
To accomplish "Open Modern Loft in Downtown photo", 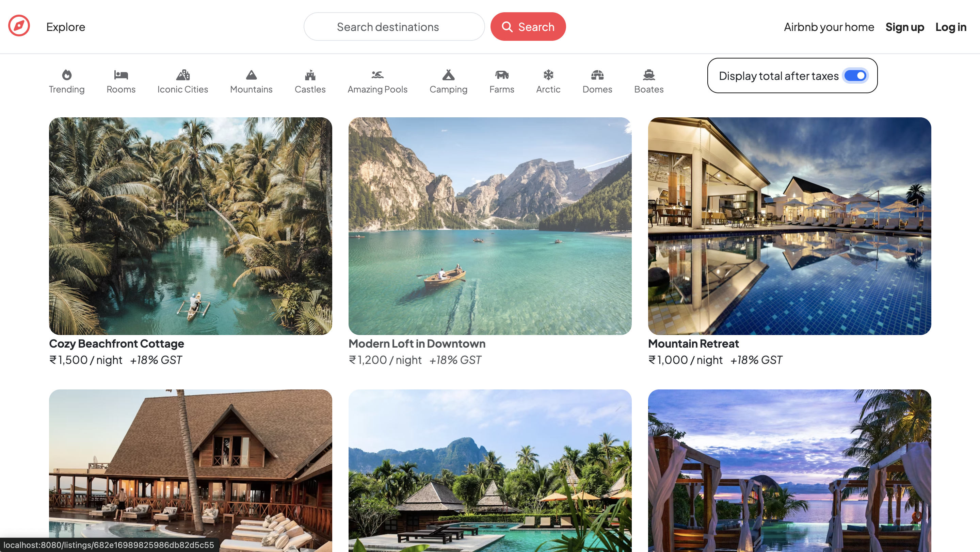I will [x=489, y=226].
